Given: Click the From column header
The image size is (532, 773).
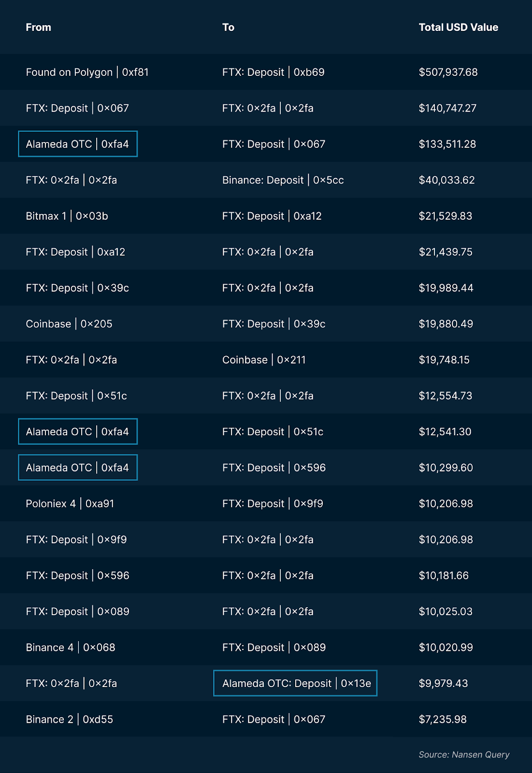Looking at the screenshot, I should point(38,28).
